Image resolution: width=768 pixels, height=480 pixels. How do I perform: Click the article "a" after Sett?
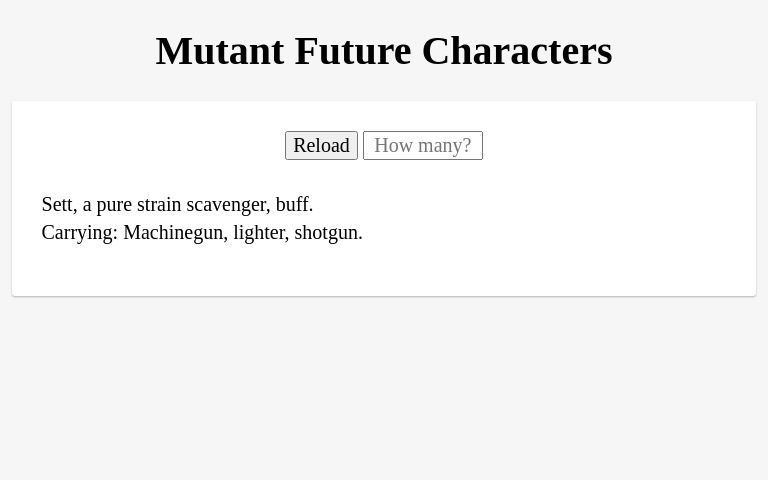point(87,205)
